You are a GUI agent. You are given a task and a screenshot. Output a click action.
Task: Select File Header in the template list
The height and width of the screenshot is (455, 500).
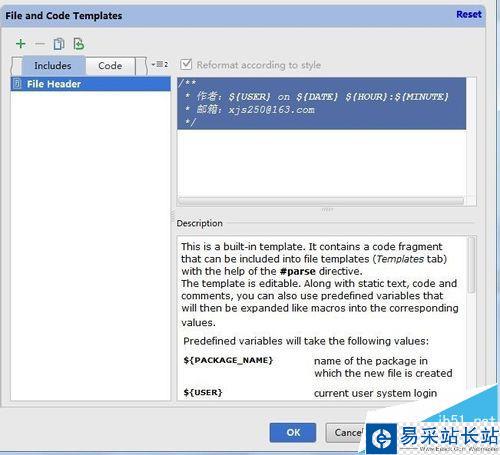(91, 84)
